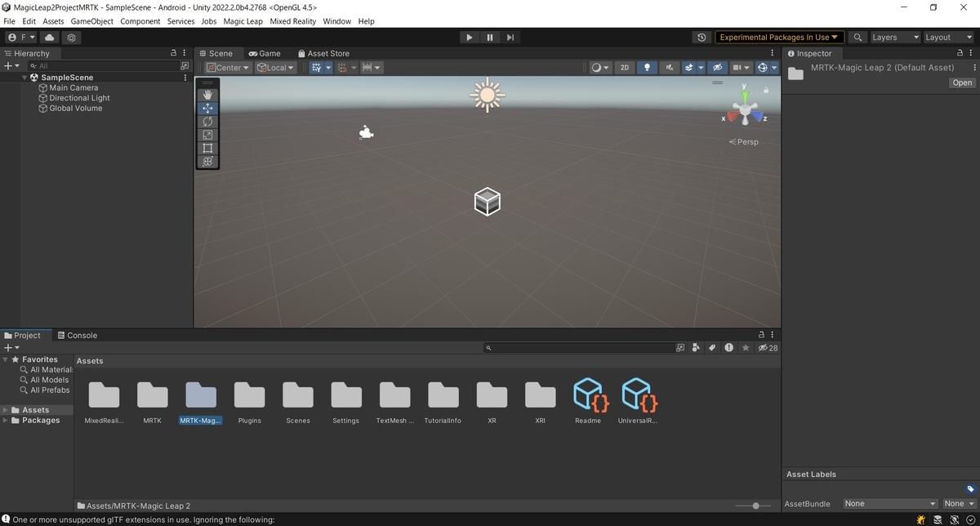Toggle hidden objects scene visibility button
The image size is (980, 526).
pyautogui.click(x=717, y=68)
